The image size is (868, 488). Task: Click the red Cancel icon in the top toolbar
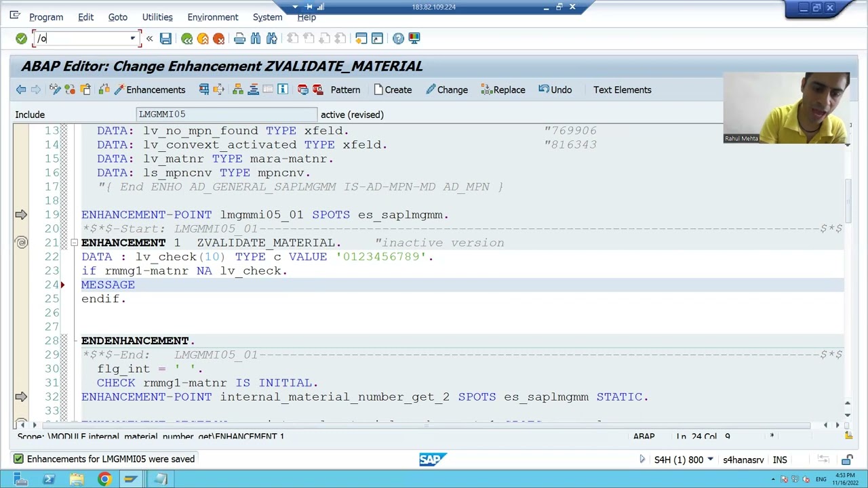[218, 39]
